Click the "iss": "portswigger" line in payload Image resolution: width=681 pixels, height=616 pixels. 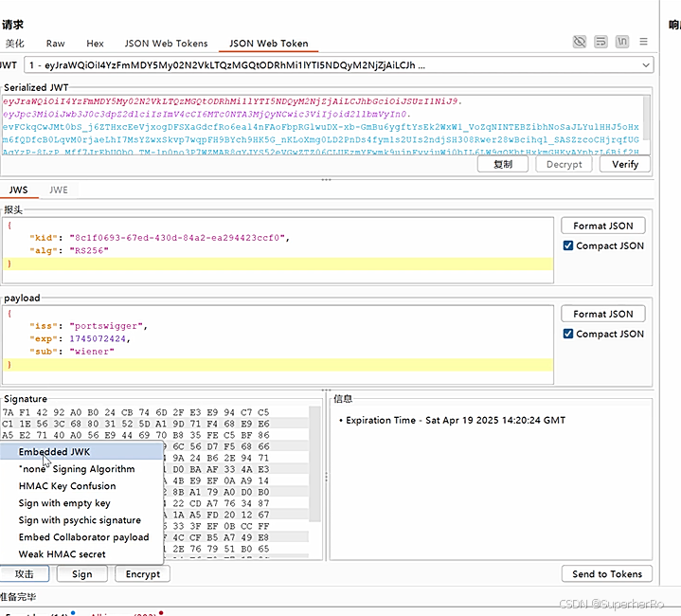click(89, 326)
